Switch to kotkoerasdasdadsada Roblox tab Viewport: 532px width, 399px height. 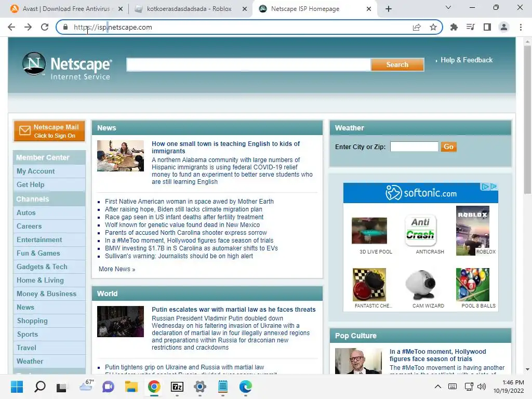(189, 9)
